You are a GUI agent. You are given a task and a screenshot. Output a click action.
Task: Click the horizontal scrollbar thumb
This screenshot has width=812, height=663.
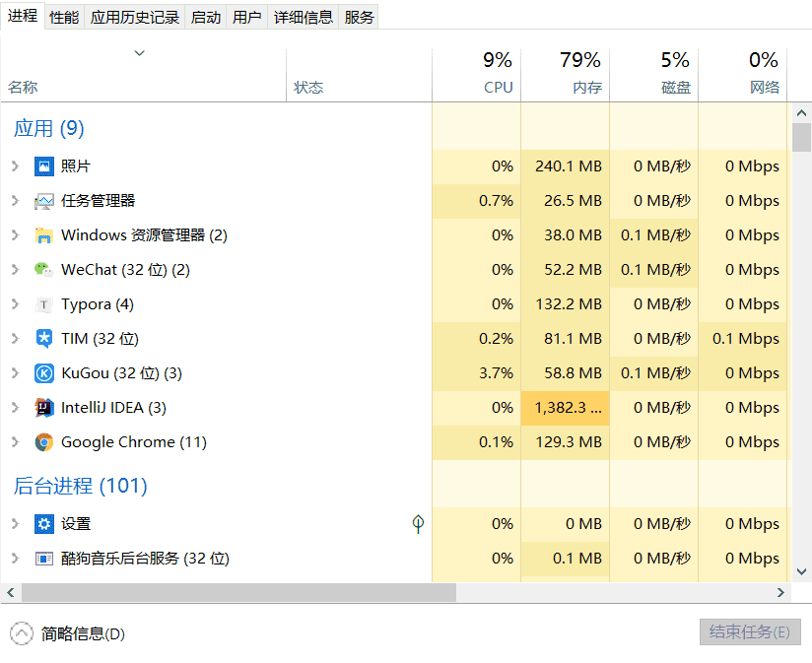point(237,593)
